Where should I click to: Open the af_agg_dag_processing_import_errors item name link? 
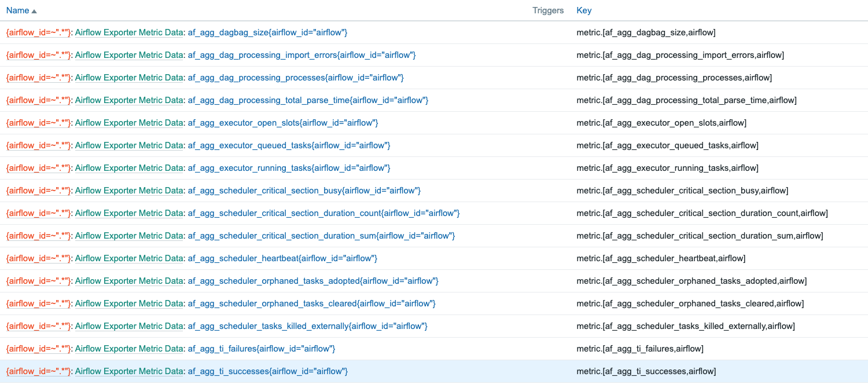[x=301, y=55]
